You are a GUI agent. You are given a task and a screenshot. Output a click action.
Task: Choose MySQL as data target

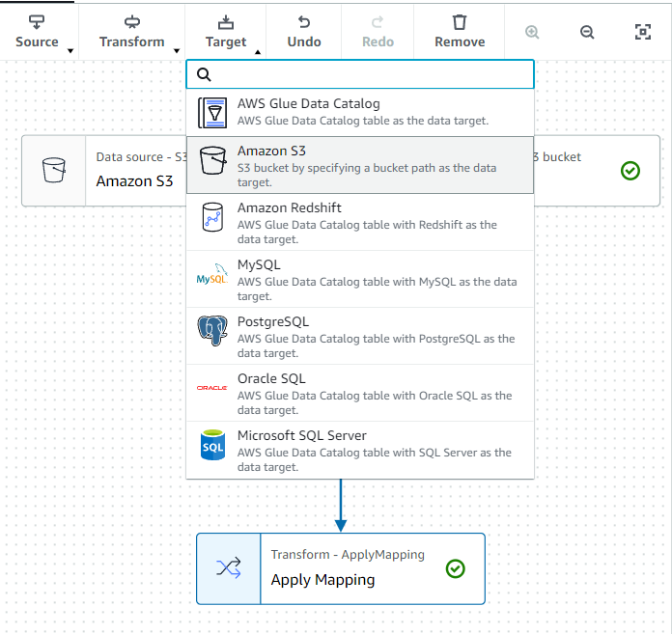coord(360,279)
